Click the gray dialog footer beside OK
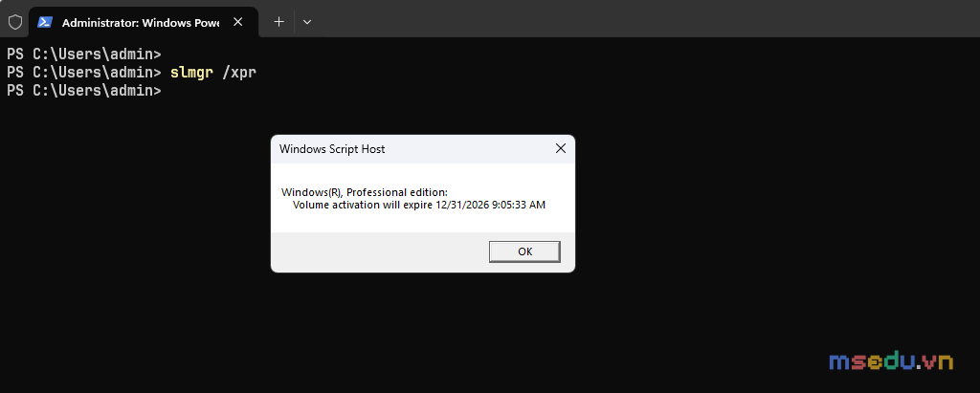The width and height of the screenshot is (980, 393). click(379, 251)
